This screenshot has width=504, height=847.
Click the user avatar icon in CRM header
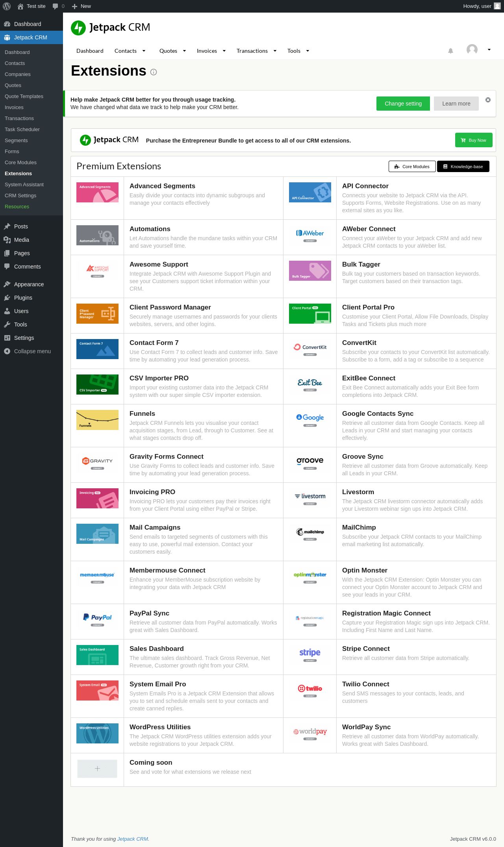coord(472,50)
